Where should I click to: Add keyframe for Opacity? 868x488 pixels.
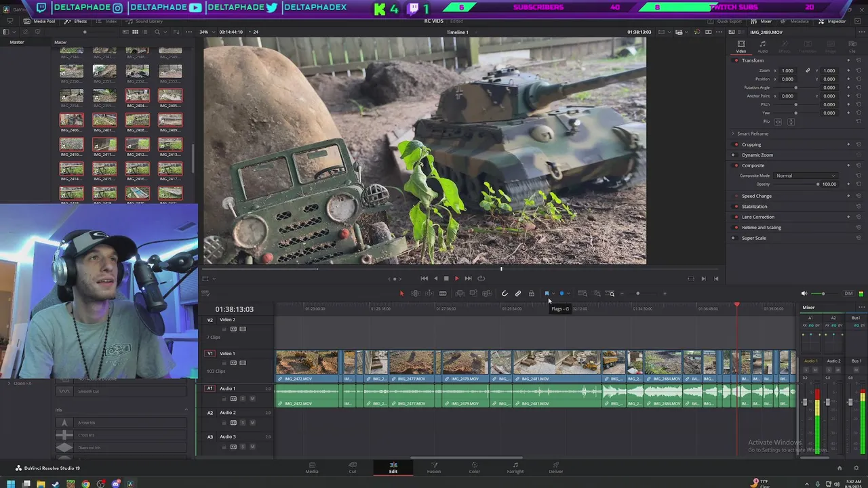coord(848,184)
